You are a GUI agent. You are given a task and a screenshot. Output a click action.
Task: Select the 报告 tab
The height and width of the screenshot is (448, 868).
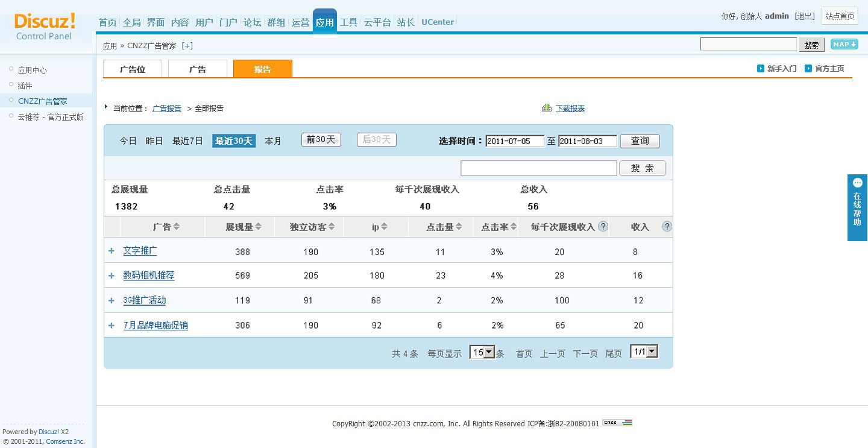(263, 69)
